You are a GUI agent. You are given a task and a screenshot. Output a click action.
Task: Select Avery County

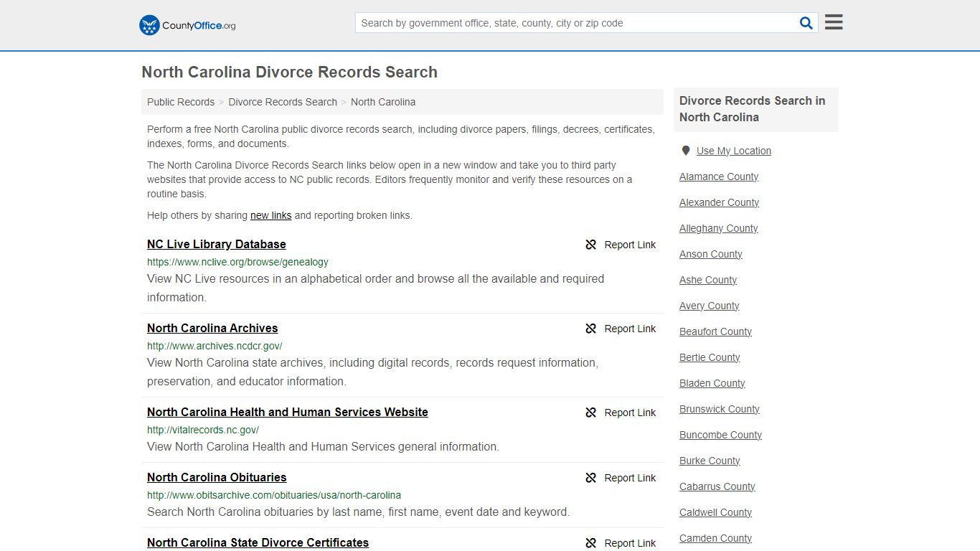pyautogui.click(x=710, y=306)
